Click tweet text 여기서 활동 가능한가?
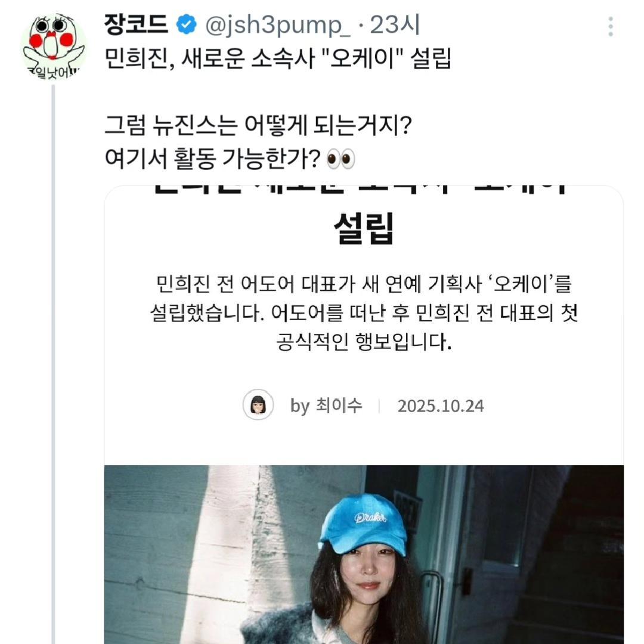This screenshot has height=644, width=644. pos(212,159)
